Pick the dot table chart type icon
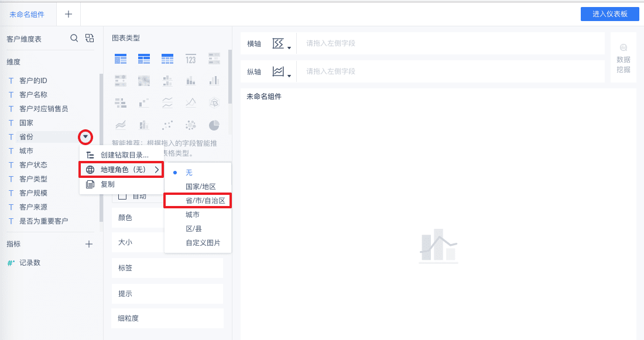This screenshot has height=340, width=644. tap(121, 81)
